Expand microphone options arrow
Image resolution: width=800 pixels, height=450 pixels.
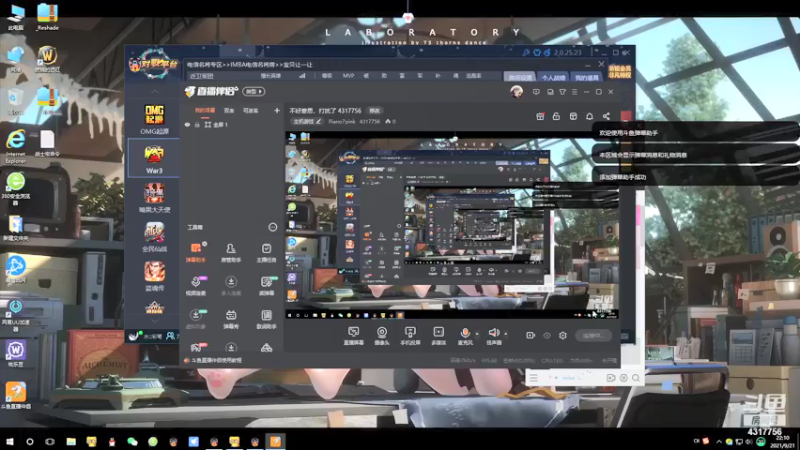point(478,334)
